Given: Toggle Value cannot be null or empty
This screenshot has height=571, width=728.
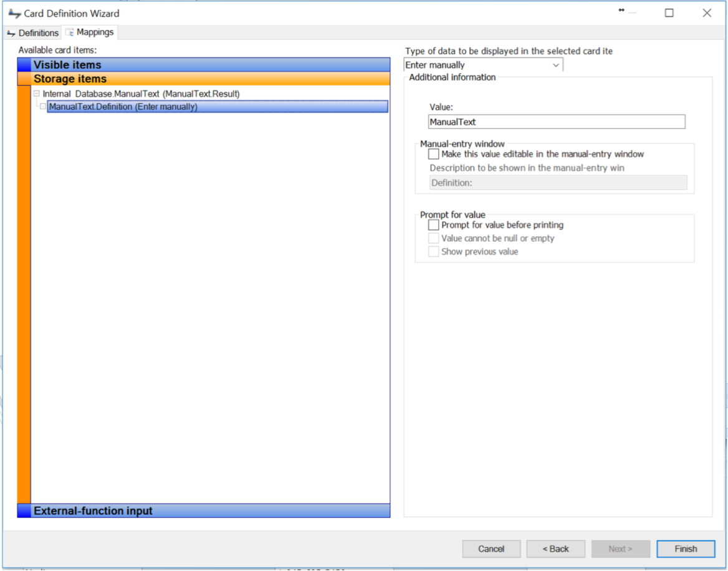Looking at the screenshot, I should point(434,239).
